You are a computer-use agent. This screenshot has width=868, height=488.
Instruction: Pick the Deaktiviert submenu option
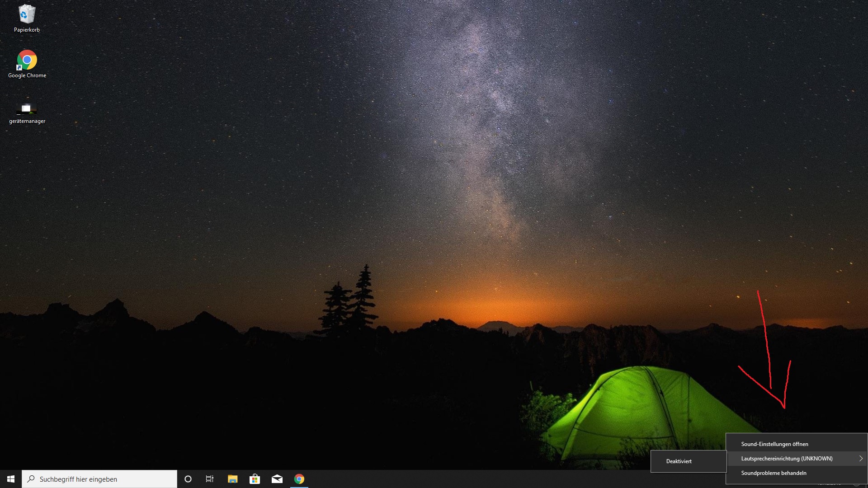click(x=679, y=461)
